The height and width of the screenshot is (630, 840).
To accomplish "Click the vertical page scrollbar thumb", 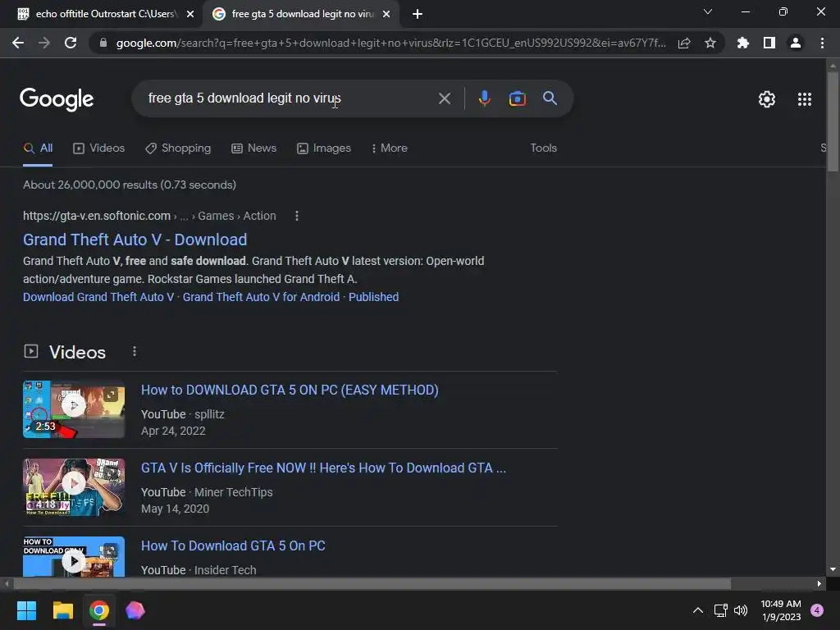I will coord(832,121).
